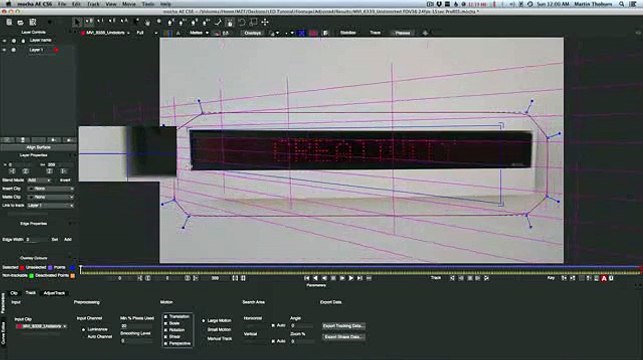Screen dimensions: 643x360
Task: Toggle the Vertical Auto checkbox
Action: tap(273, 341)
